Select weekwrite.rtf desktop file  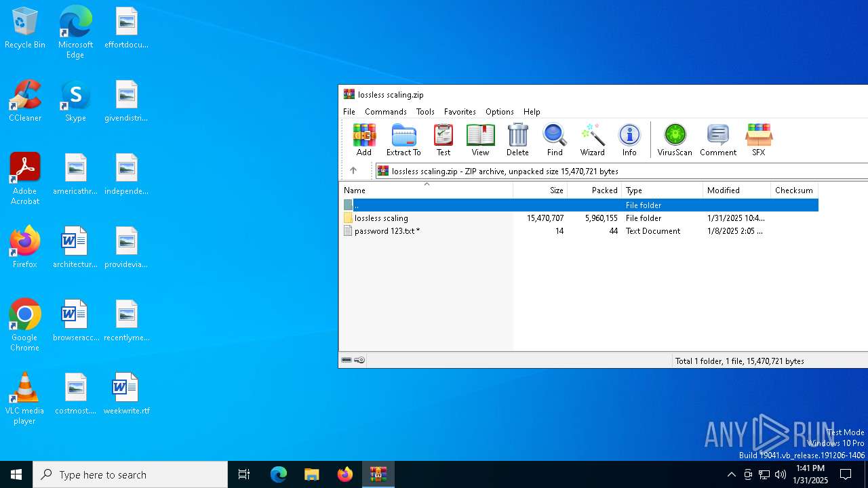pyautogui.click(x=126, y=394)
